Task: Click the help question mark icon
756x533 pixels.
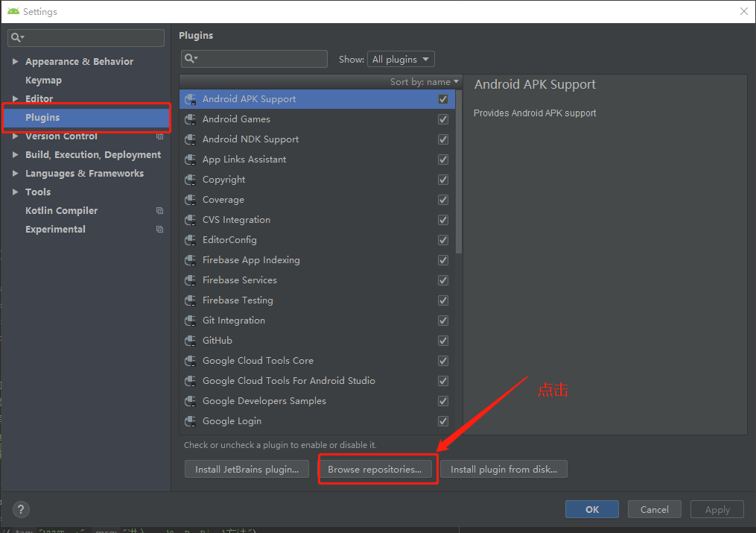Action: 21,509
